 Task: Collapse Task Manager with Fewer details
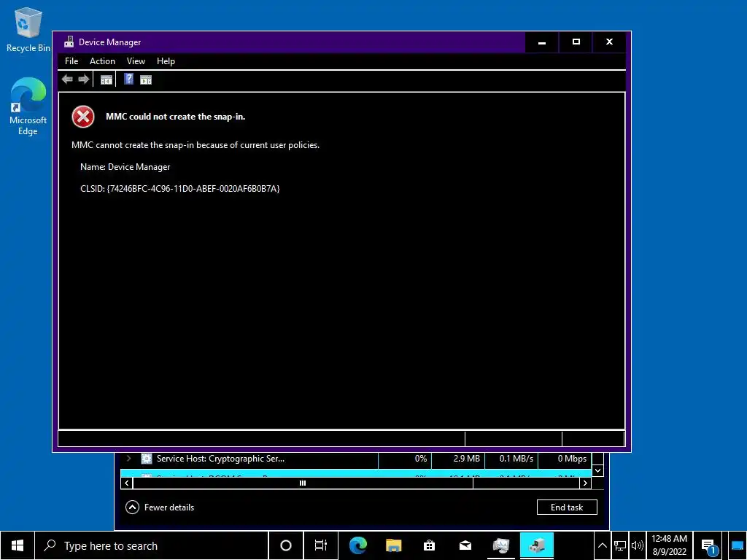[x=160, y=507]
